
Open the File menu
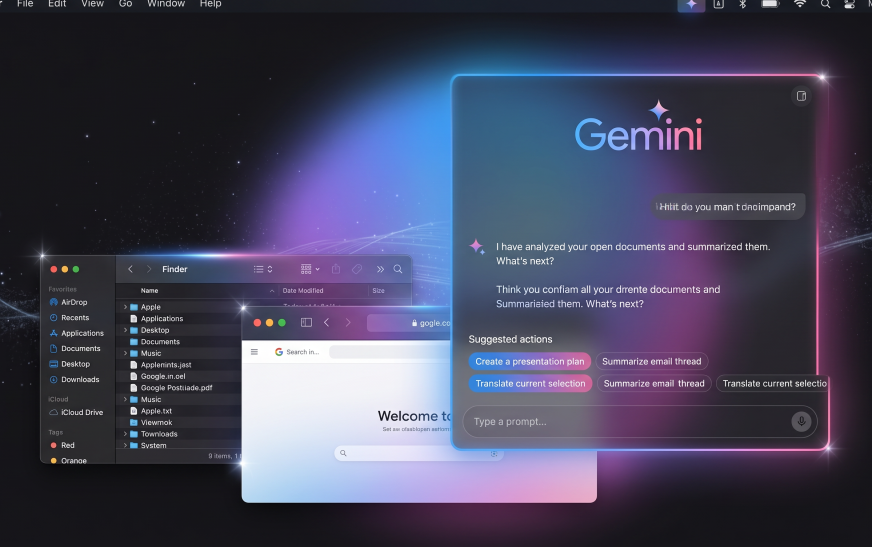(25, 4)
